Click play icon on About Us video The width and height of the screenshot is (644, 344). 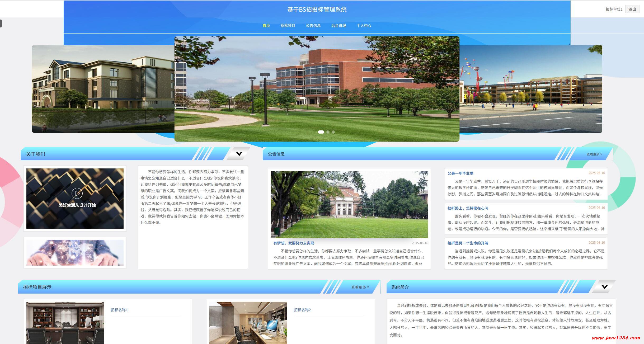point(77,193)
